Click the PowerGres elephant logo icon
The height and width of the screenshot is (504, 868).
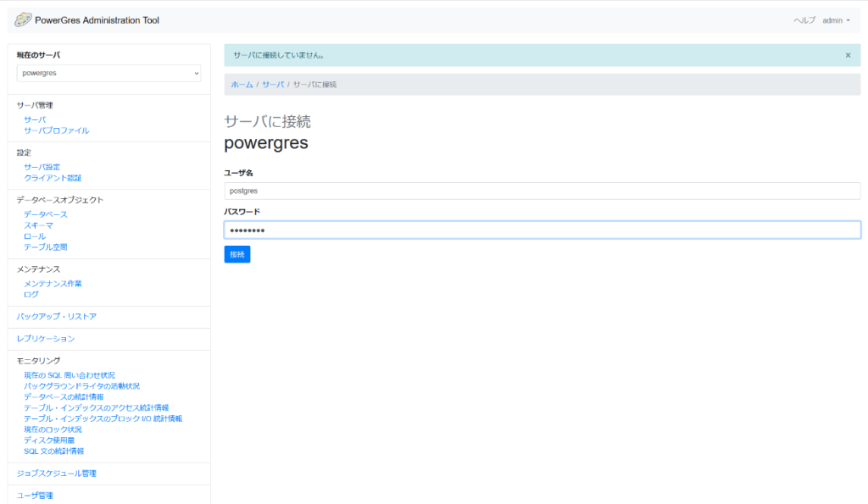[x=23, y=20]
